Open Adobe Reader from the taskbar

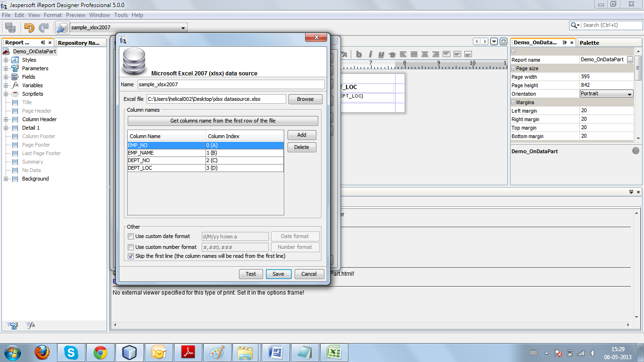tap(188, 353)
